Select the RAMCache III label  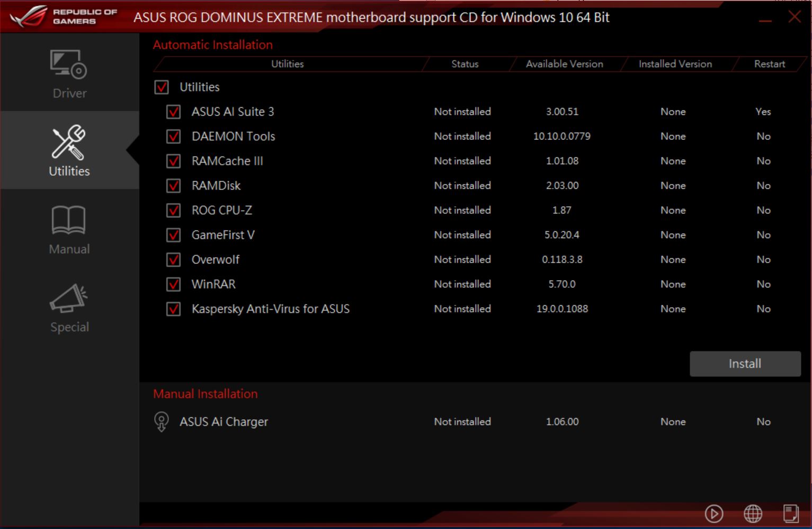coord(227,161)
